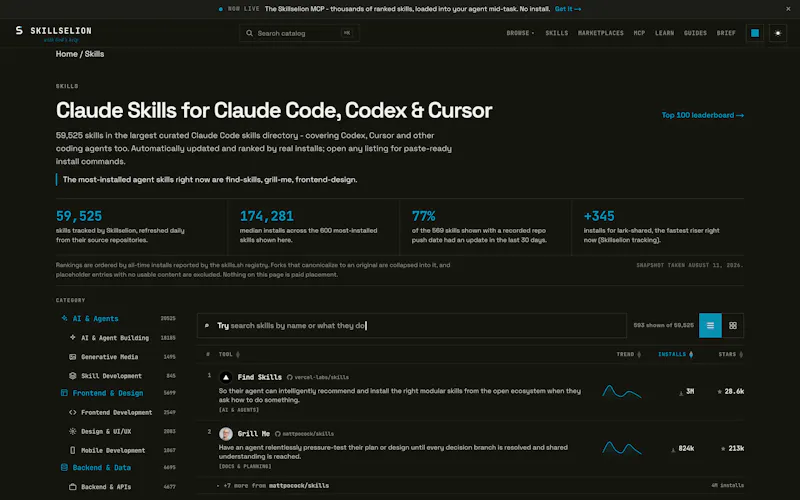Open the Brief nav item
The image size is (800, 500).
(726, 33)
